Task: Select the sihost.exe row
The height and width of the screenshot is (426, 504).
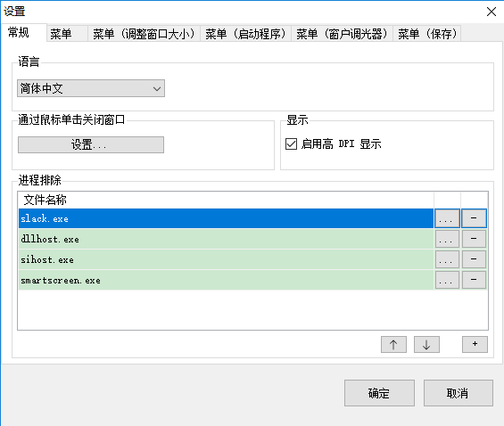Action: (x=226, y=259)
